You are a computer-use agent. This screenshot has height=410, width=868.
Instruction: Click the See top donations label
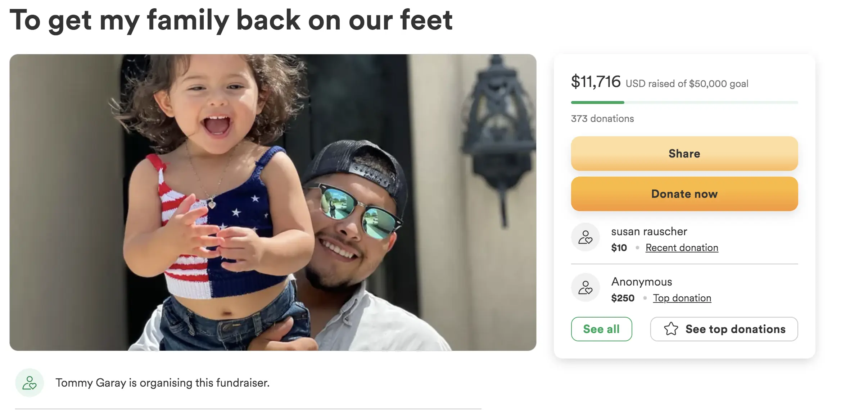point(735,329)
